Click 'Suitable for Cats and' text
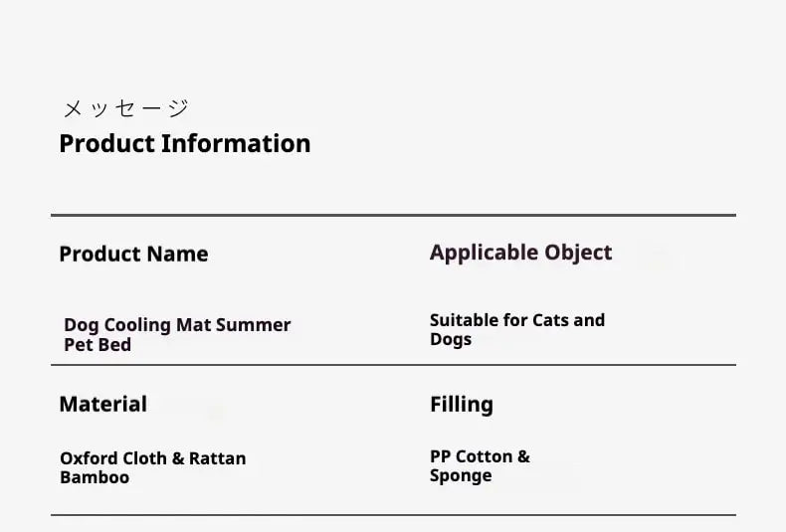This screenshot has width=786, height=532. point(516,320)
